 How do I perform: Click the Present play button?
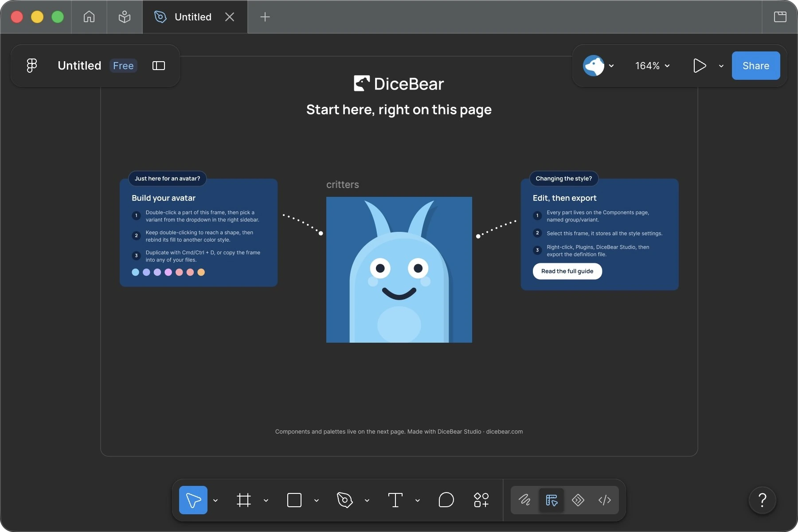(x=700, y=66)
